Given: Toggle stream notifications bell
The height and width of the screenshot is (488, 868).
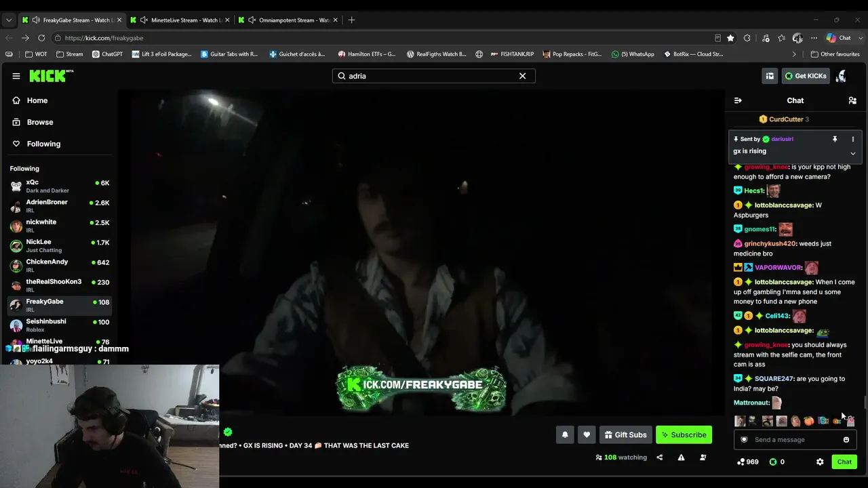Looking at the screenshot, I should pyautogui.click(x=565, y=435).
